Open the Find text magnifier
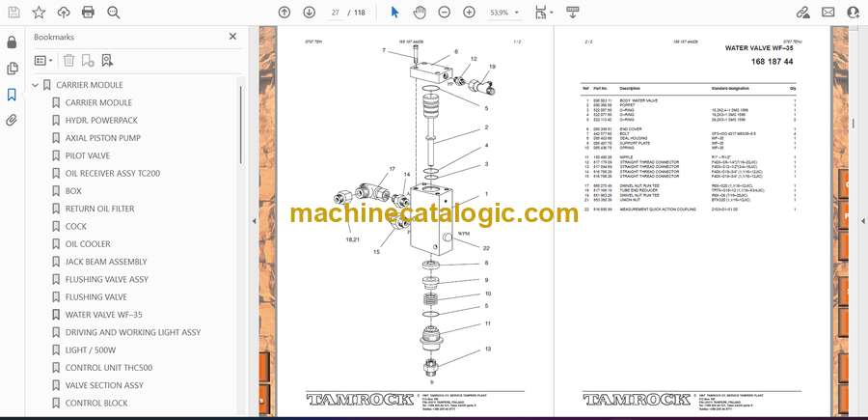 [114, 13]
